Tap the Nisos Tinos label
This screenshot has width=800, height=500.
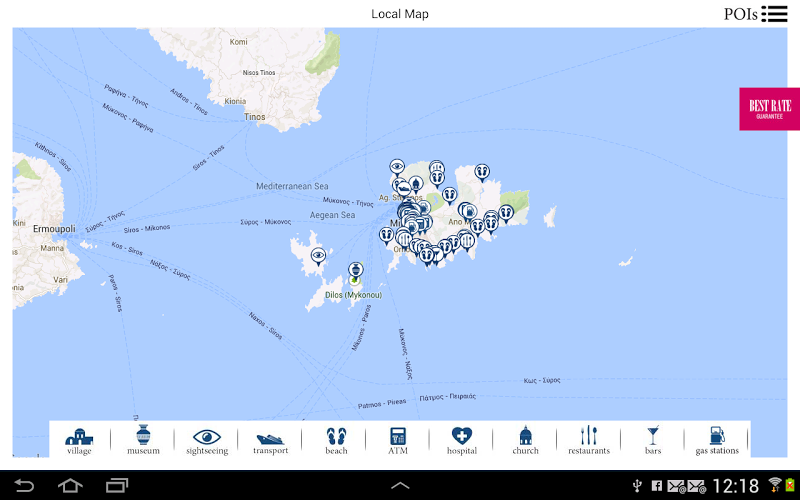[x=259, y=72]
